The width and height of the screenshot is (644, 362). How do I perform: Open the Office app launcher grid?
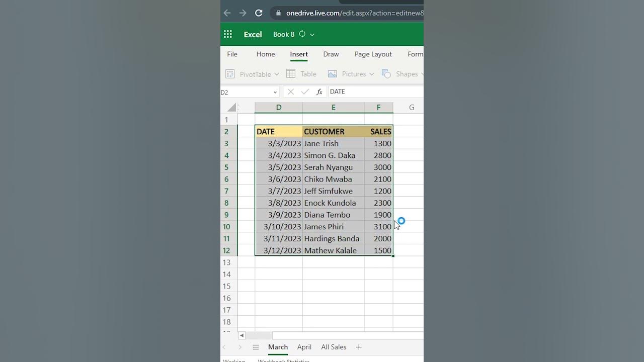tap(228, 34)
